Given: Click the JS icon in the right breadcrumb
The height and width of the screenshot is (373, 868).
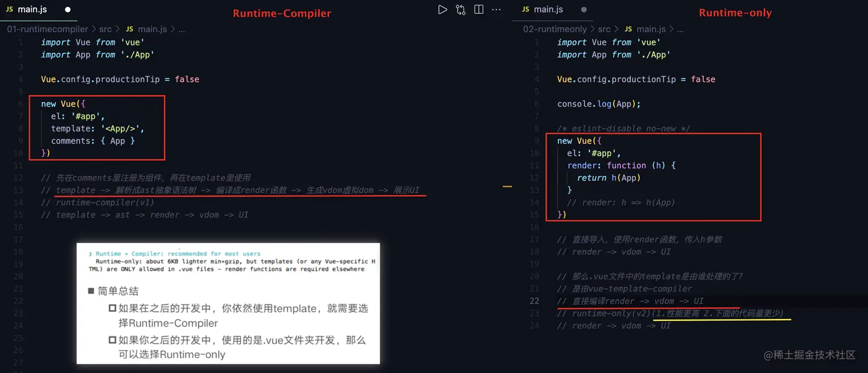Looking at the screenshot, I should coord(628,29).
